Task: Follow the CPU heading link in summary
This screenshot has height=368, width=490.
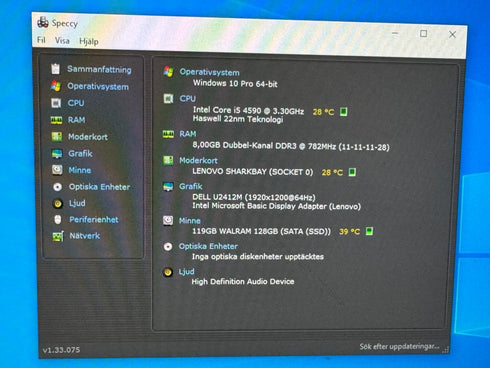Action: tap(188, 99)
